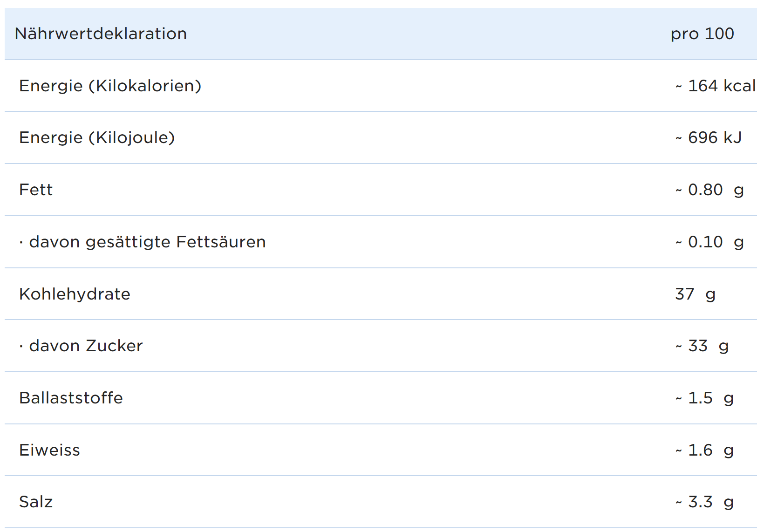Click the Ballaststoffe row label
The width and height of the screenshot is (757, 532).
(x=71, y=398)
